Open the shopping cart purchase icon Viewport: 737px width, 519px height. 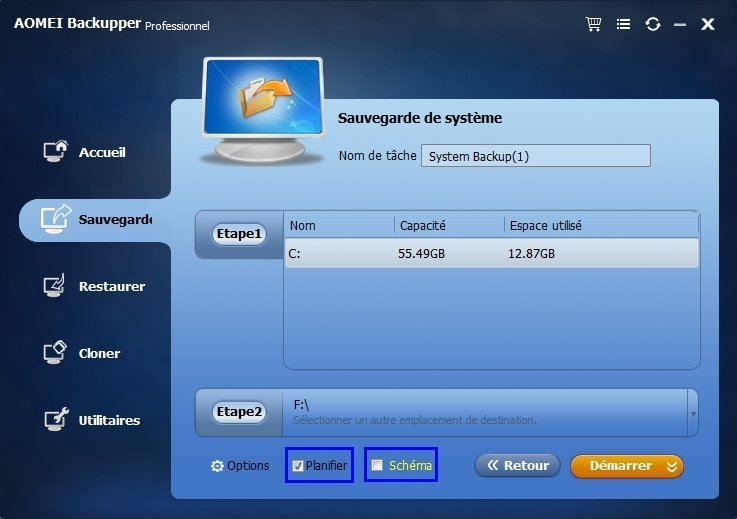(593, 24)
